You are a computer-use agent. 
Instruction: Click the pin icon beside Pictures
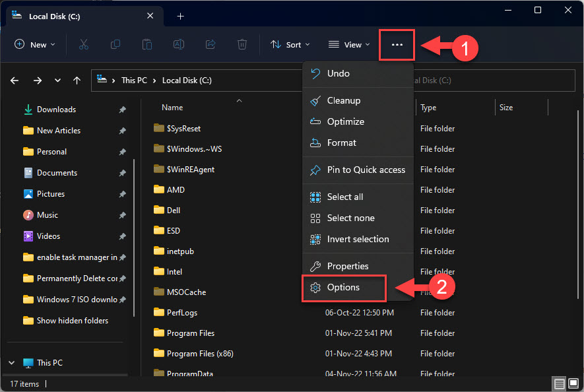tap(123, 194)
